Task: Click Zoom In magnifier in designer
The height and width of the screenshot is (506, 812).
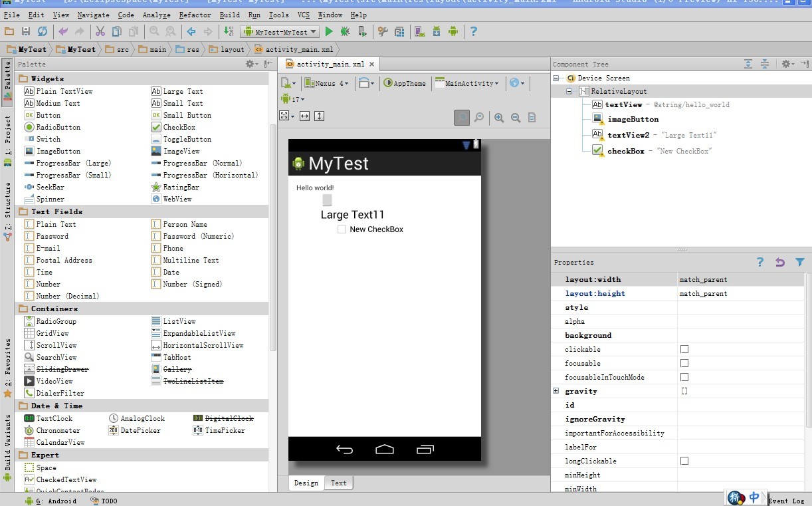Action: [x=499, y=118]
